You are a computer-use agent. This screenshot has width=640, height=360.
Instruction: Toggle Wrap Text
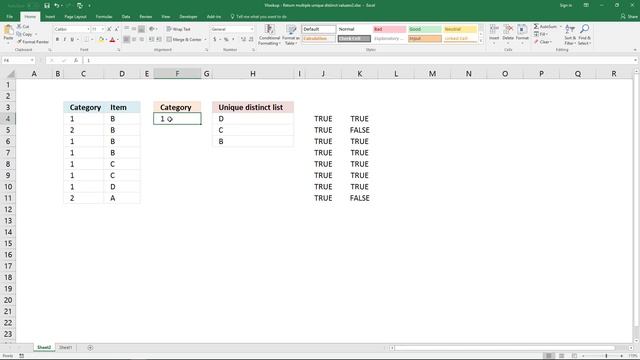178,29
